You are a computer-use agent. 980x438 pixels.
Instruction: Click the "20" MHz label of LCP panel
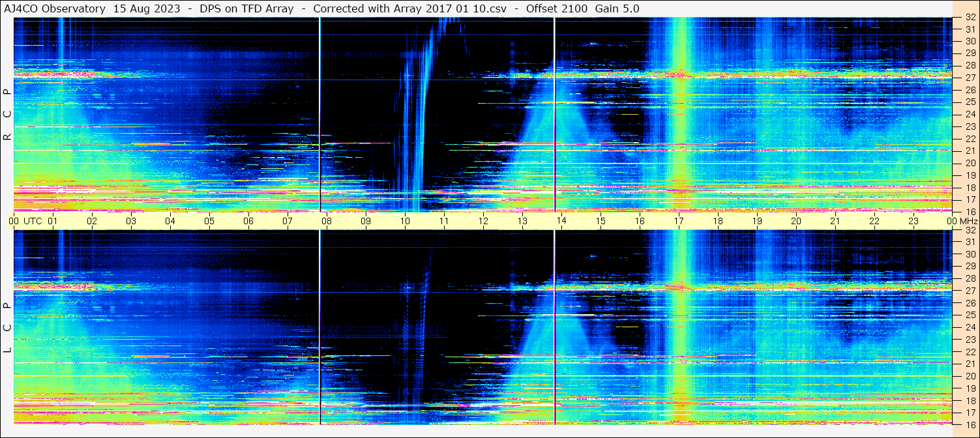pos(970,375)
